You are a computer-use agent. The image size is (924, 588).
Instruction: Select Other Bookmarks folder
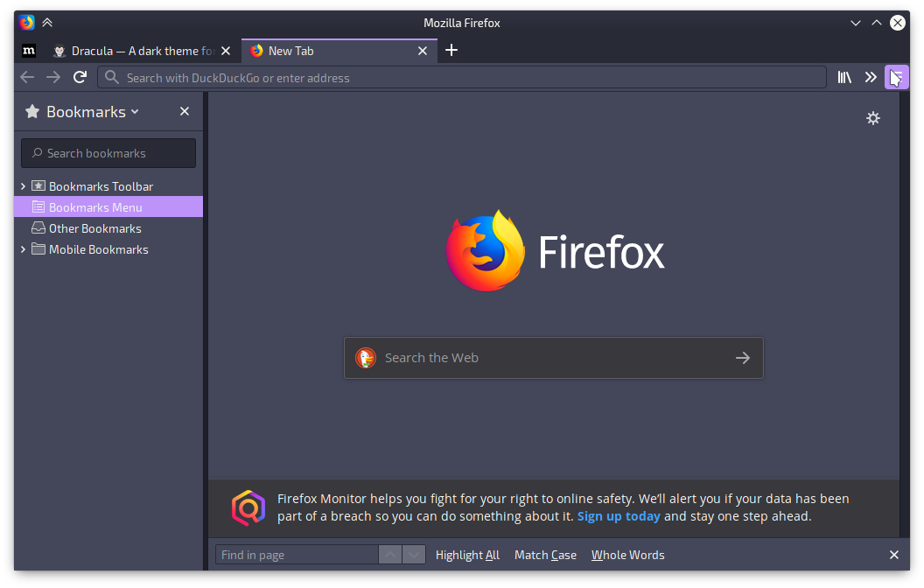pos(108,228)
